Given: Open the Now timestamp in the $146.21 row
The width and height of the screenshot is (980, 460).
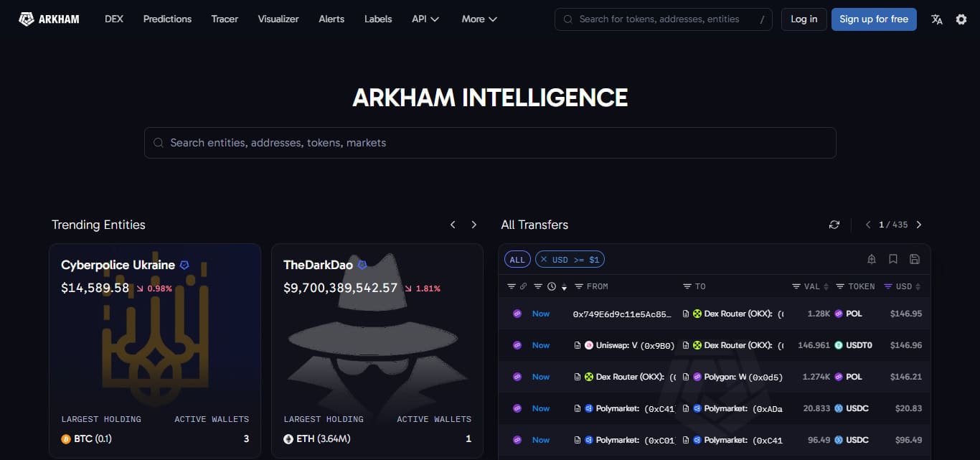Looking at the screenshot, I should pos(541,377).
